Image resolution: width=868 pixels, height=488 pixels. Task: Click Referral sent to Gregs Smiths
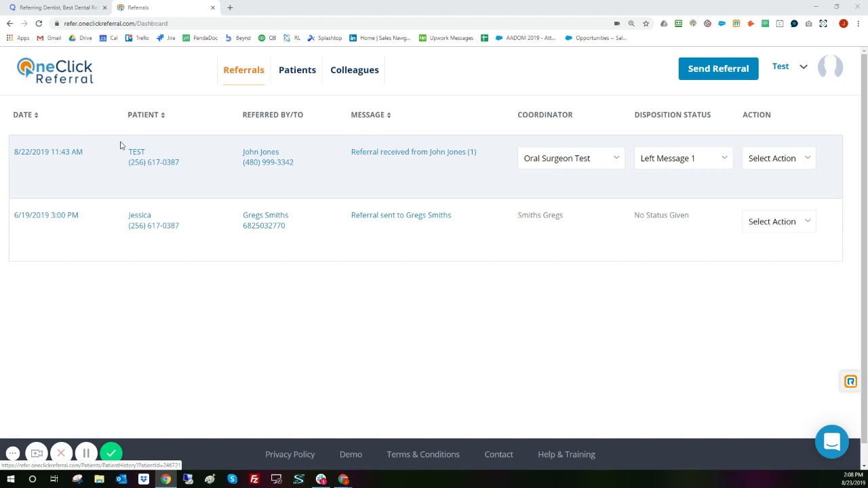coord(401,215)
